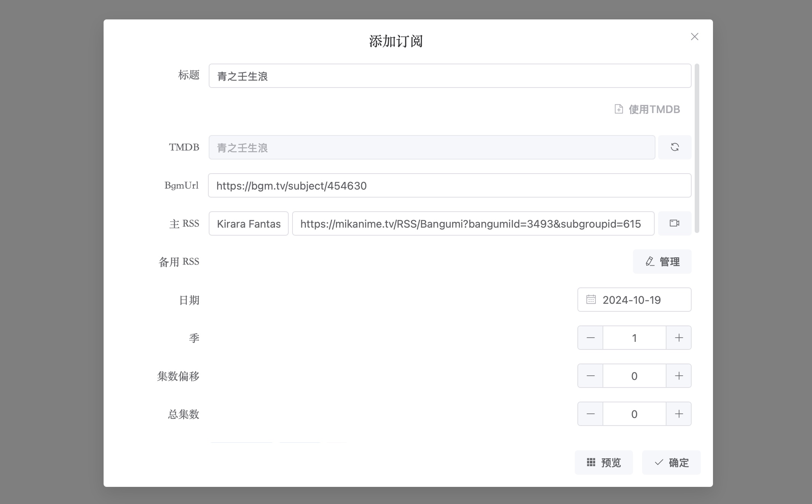Click the TMDB refresh icon

(675, 147)
